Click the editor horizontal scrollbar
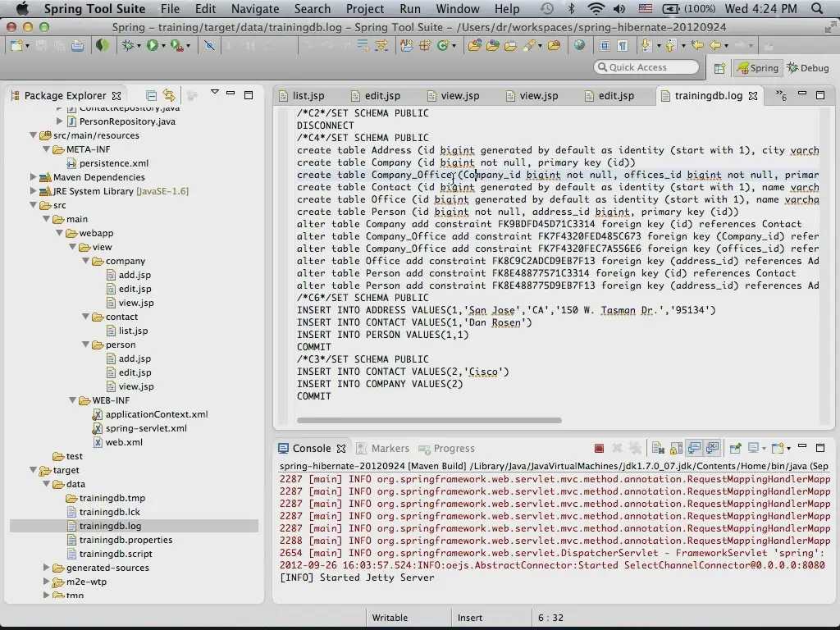840x630 pixels. coord(429,421)
